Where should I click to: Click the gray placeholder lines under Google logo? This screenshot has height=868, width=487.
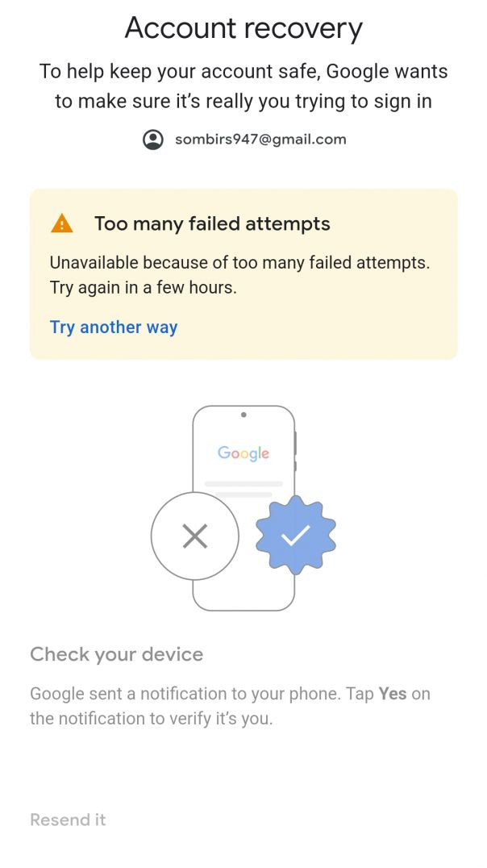point(243,488)
